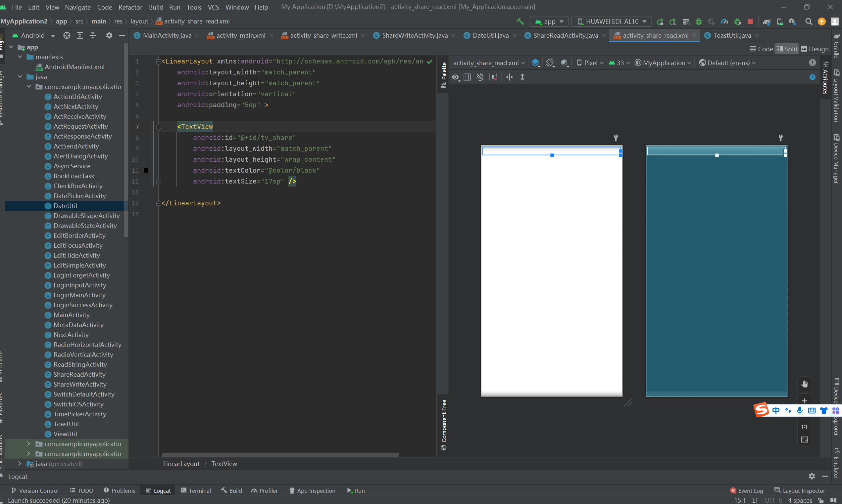Screen dimensions: 842x504
Task: Open the Refactor menu
Action: [130, 7]
